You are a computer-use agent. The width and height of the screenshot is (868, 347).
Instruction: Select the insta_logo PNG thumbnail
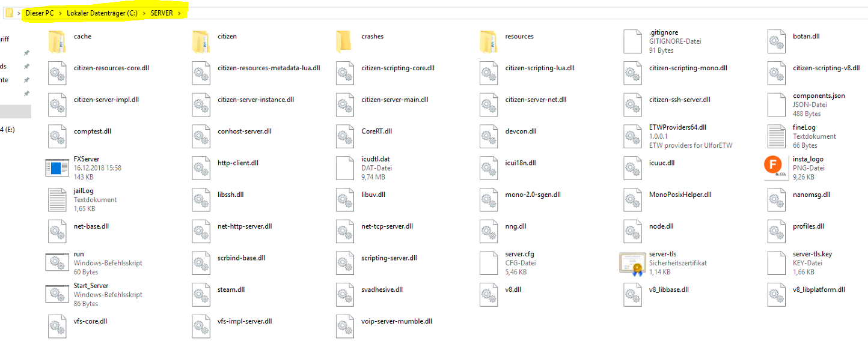777,168
